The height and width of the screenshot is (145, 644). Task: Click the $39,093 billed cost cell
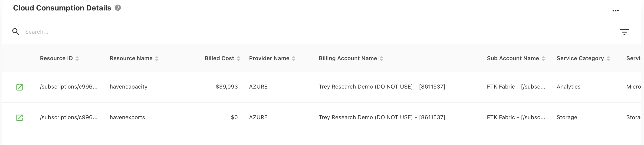coord(227,87)
